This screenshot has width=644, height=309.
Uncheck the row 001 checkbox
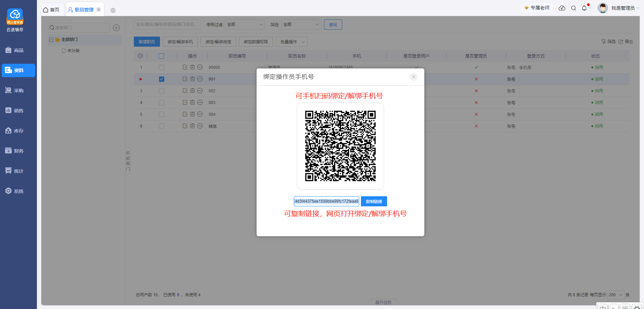pyautogui.click(x=162, y=79)
